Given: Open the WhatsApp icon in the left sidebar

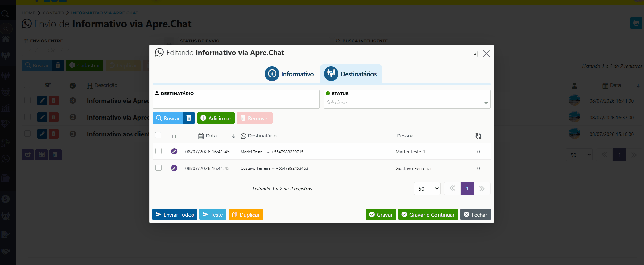Looking at the screenshot, I should coord(5,159).
